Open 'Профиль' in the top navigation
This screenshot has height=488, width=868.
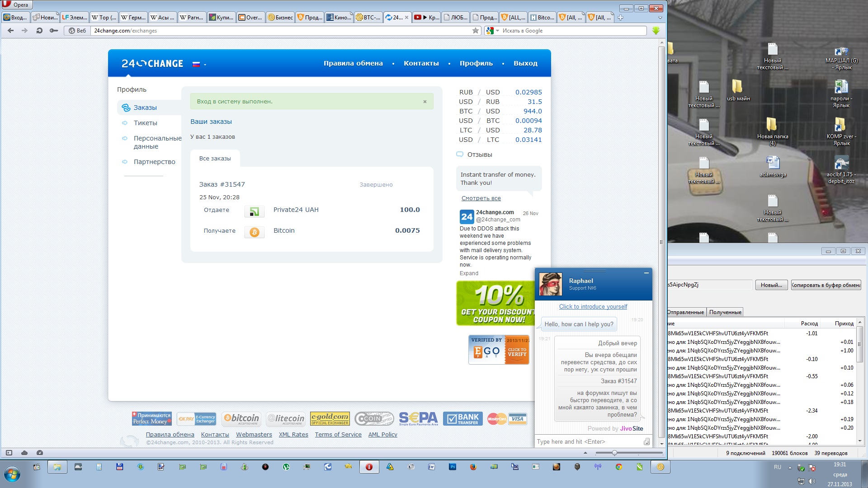476,63
